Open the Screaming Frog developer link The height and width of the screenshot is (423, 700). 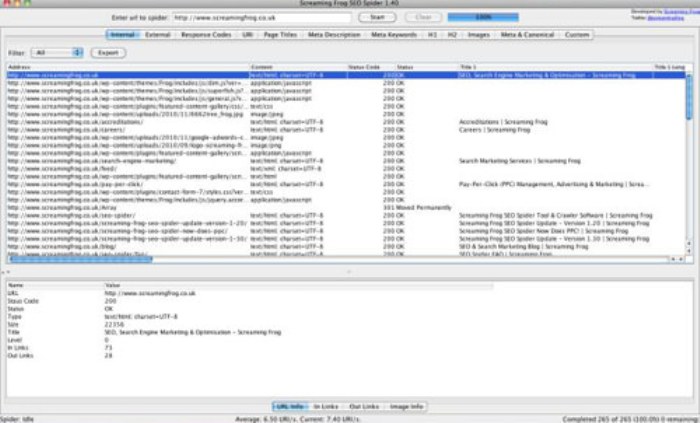(x=681, y=12)
